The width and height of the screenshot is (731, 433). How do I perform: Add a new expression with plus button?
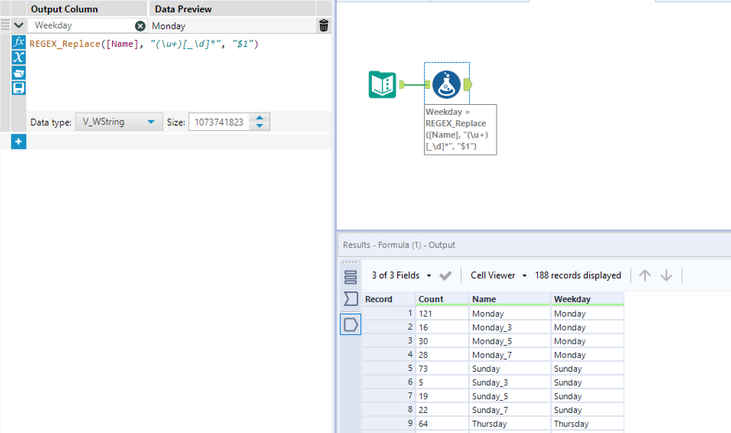click(x=18, y=142)
